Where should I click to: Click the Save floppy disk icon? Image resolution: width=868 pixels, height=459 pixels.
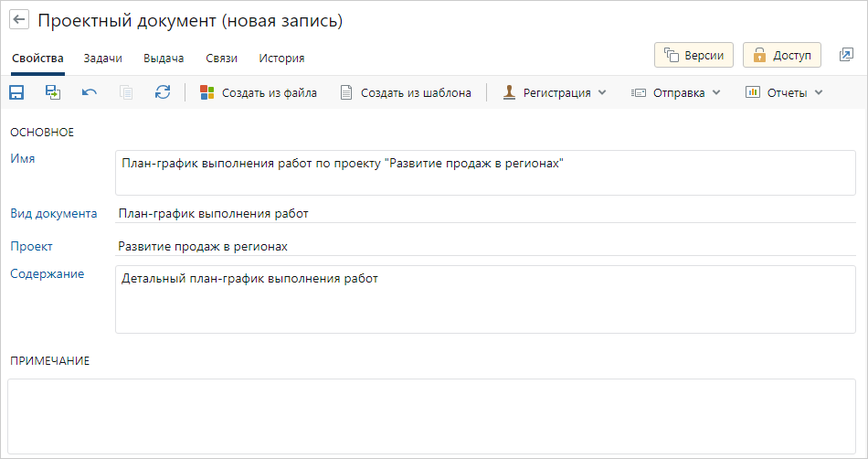pyautogui.click(x=16, y=92)
